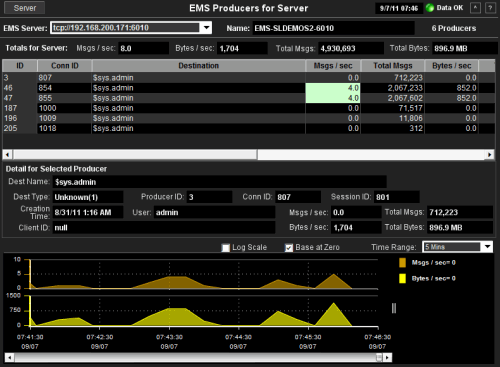Select the row with ID 3

(x=248, y=78)
